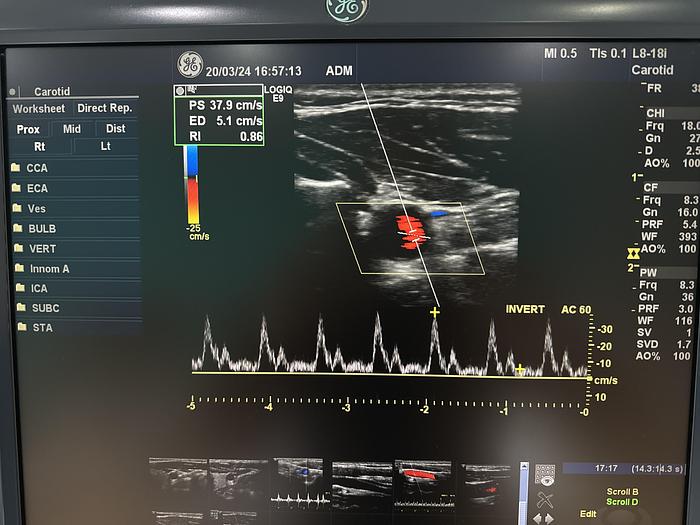Click the radio dot beside Carotid header

12,92
